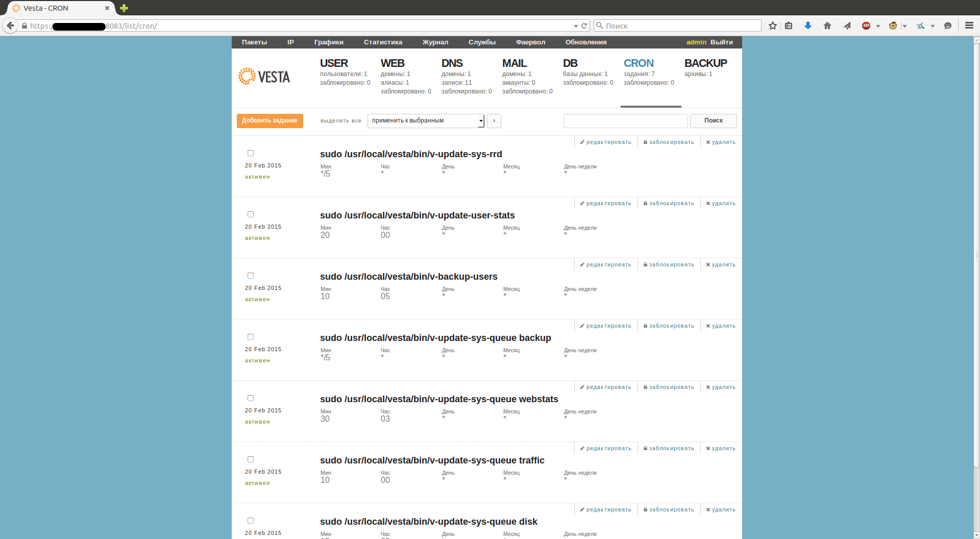Open the Статистика menu item
This screenshot has height=539, width=980.
[383, 42]
